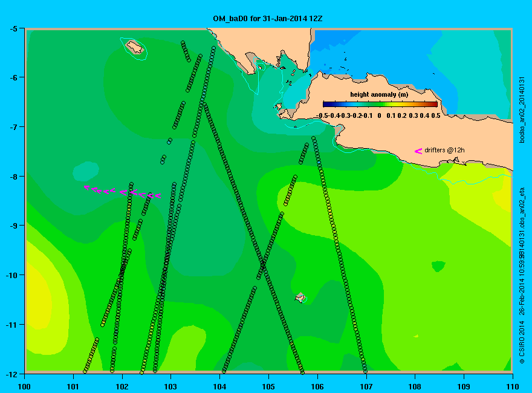This screenshot has width=532, height=393.
Task: Click the color bar tick label 0.2
Action: (402, 115)
